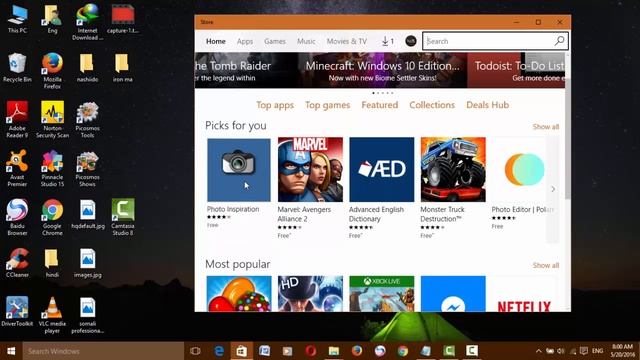Screen dimensions: 640x360
Task: Open Picosmos Shows shortcut
Action: (x=87, y=168)
